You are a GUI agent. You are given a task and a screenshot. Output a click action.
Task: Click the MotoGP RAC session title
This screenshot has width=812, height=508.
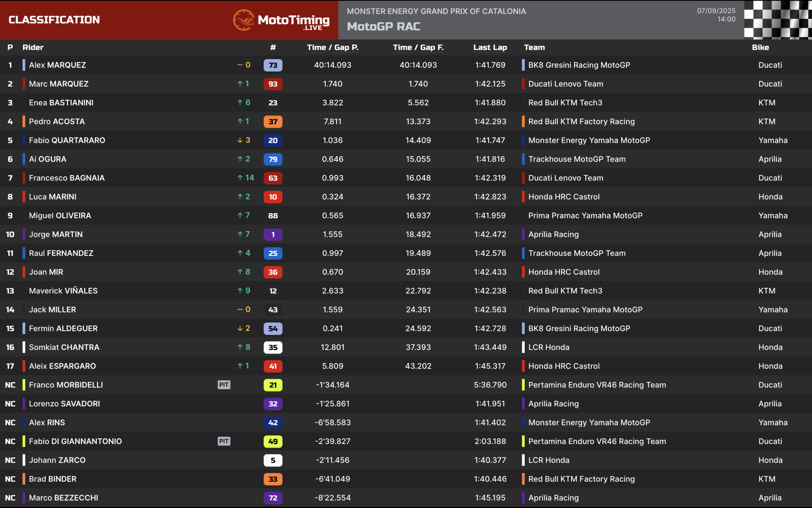[x=383, y=27]
